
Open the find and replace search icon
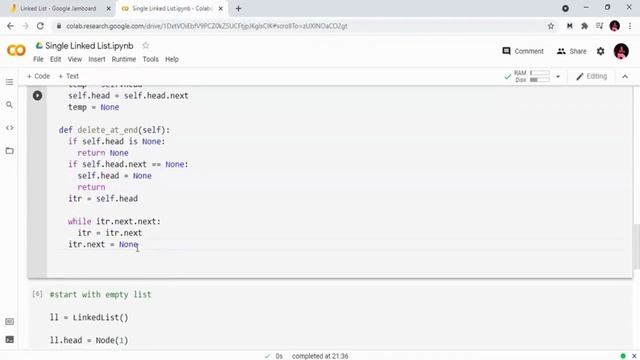coord(9,105)
